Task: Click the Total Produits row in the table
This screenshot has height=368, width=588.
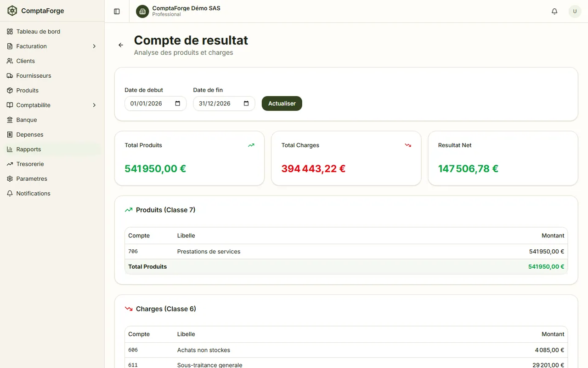Action: tap(346, 267)
